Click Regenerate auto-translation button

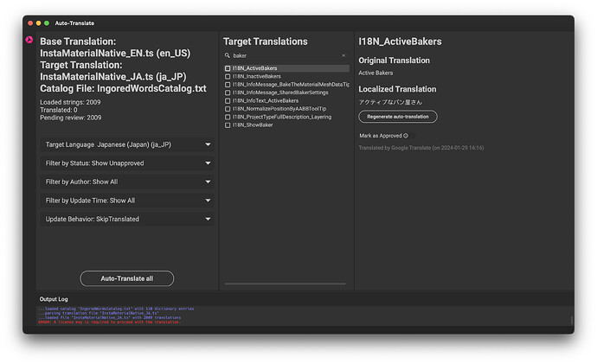point(398,117)
